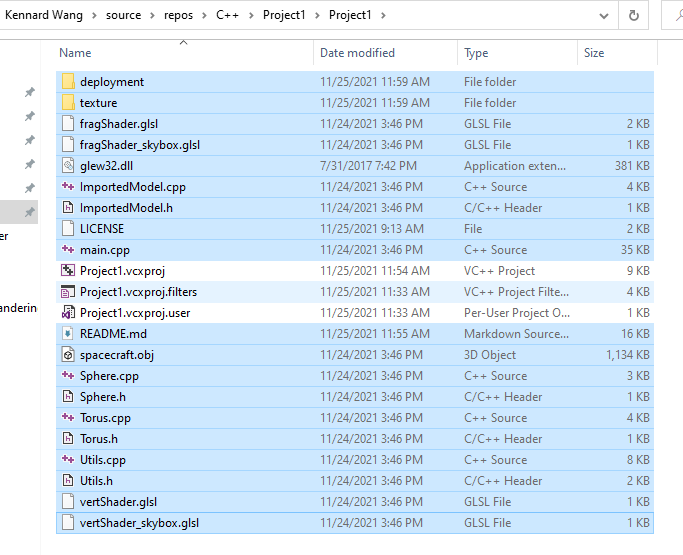Expand the chevron after 'repos' in breadcrumb

(x=205, y=16)
